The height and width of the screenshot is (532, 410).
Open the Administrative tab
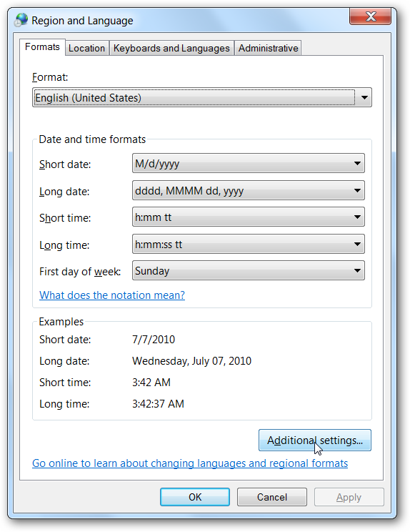pyautogui.click(x=268, y=48)
